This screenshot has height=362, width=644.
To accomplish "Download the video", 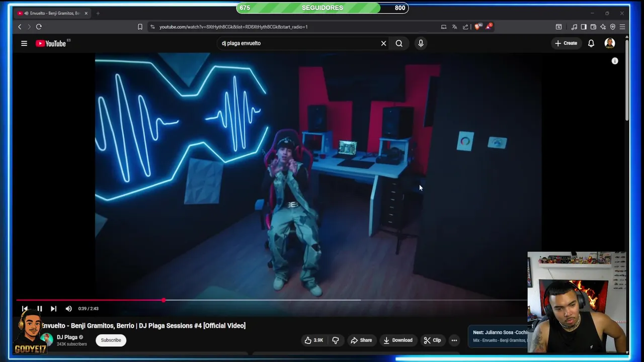I will pyautogui.click(x=397, y=340).
